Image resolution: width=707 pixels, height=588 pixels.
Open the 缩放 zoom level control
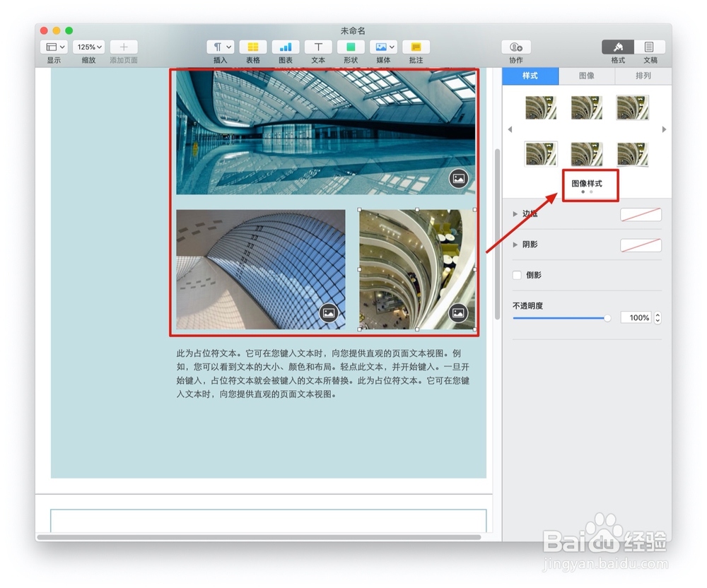(x=88, y=47)
